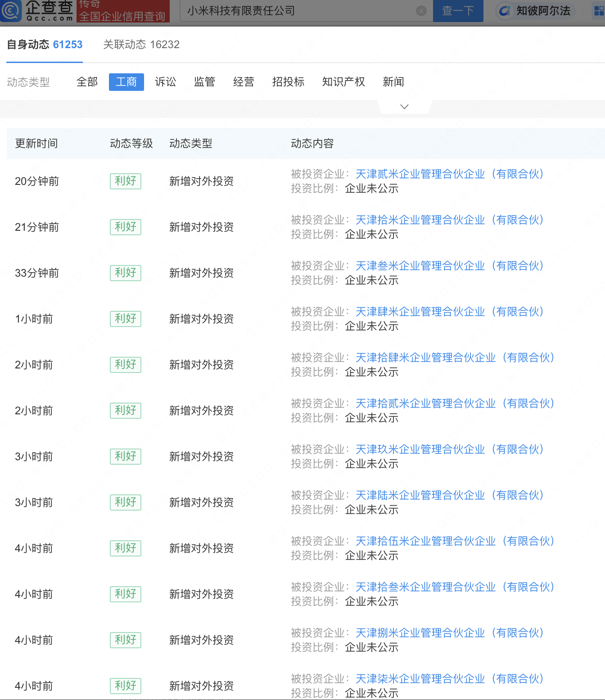The image size is (605, 700).
Task: Open the 企查查 logo homepage
Action: 37,11
